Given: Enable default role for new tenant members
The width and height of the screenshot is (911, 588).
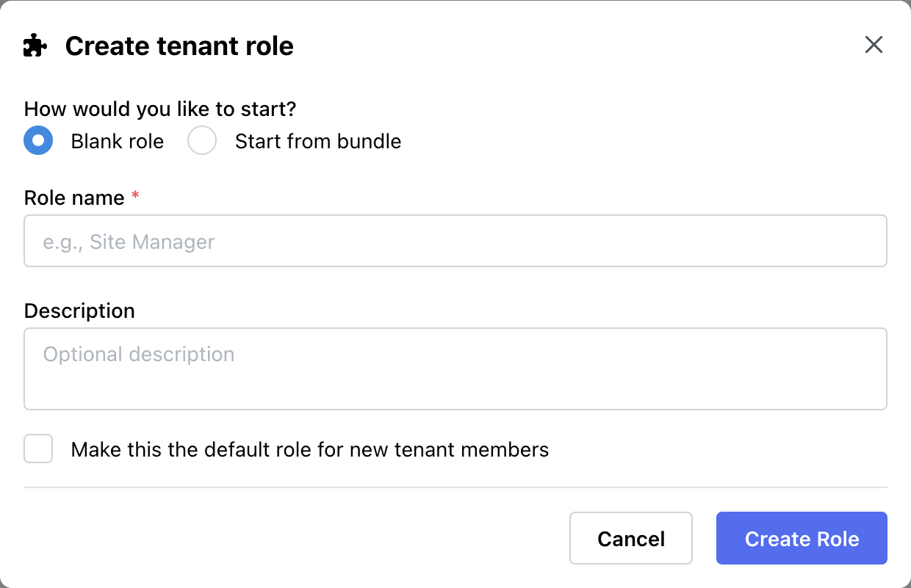Looking at the screenshot, I should point(37,449).
